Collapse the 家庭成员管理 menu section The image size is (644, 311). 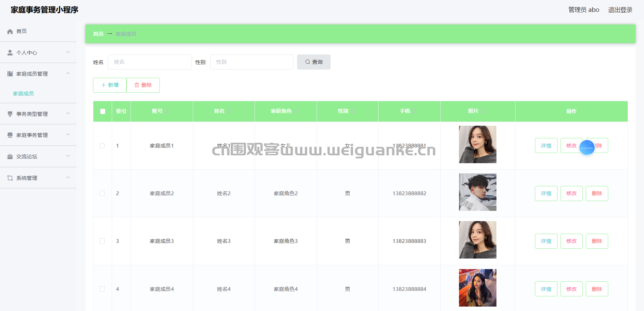point(68,73)
